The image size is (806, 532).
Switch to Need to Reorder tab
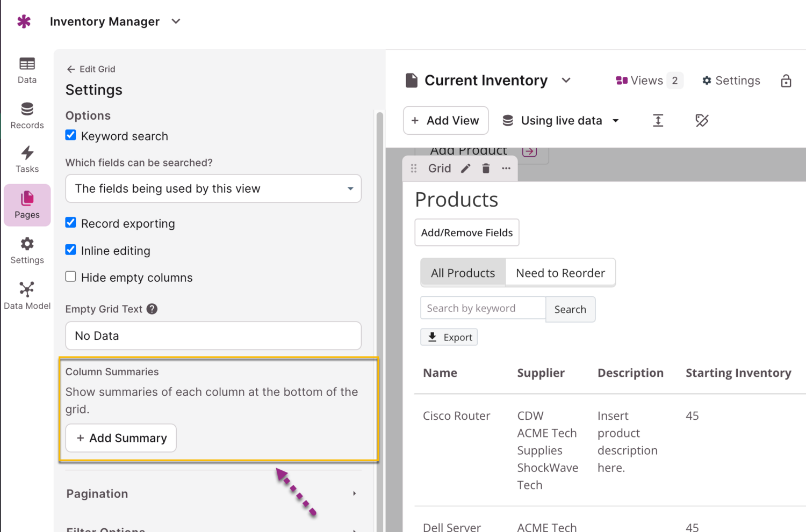pyautogui.click(x=560, y=273)
